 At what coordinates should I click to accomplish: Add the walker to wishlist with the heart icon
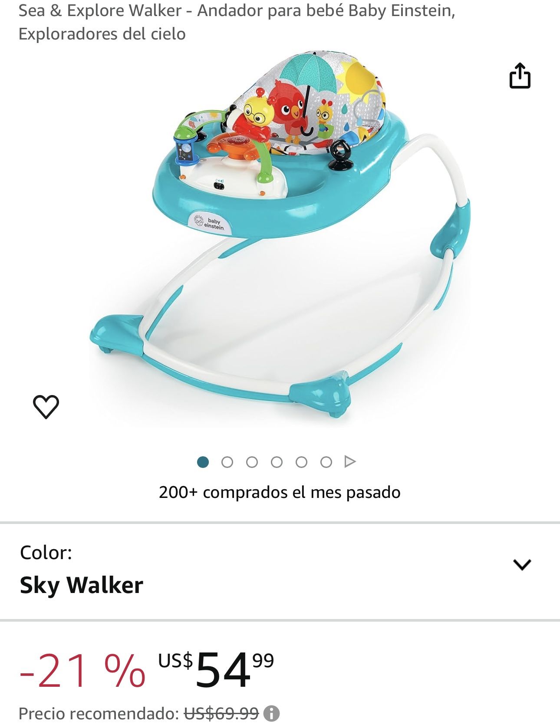click(x=46, y=407)
